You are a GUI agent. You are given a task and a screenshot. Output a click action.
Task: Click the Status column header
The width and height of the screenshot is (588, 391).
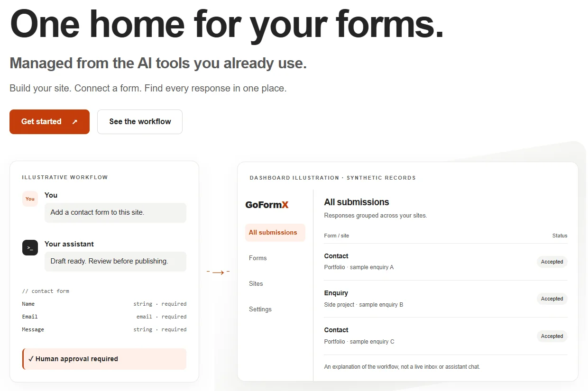[560, 236]
